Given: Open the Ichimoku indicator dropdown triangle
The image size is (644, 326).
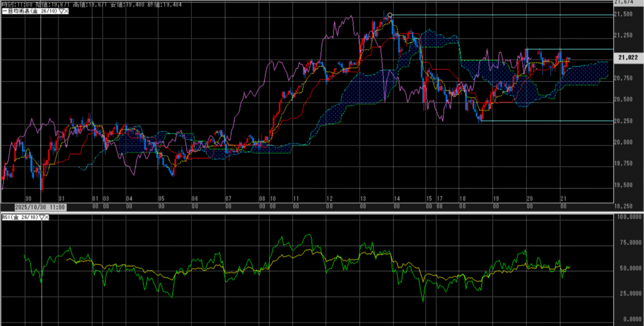Looking at the screenshot, I should [x=60, y=12].
